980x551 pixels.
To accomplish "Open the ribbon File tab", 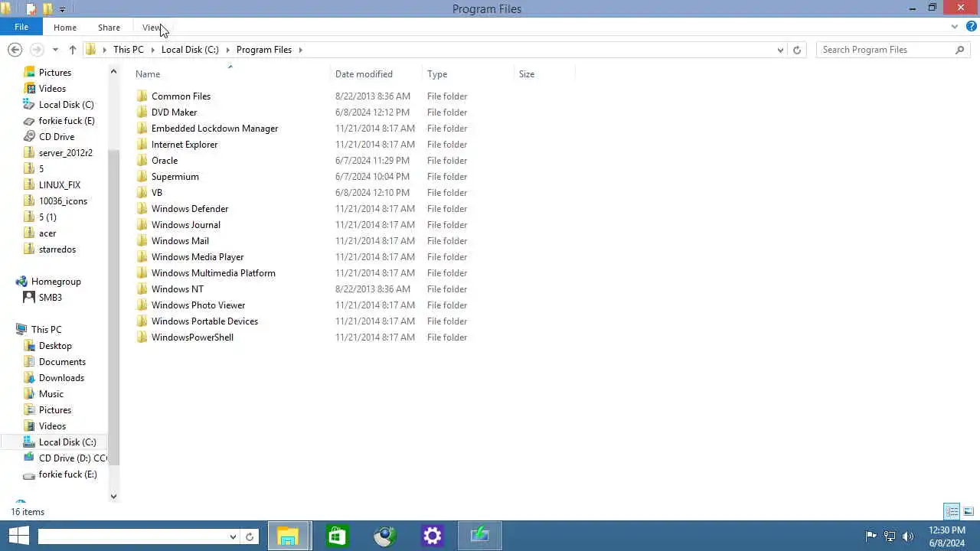I will [x=21, y=28].
